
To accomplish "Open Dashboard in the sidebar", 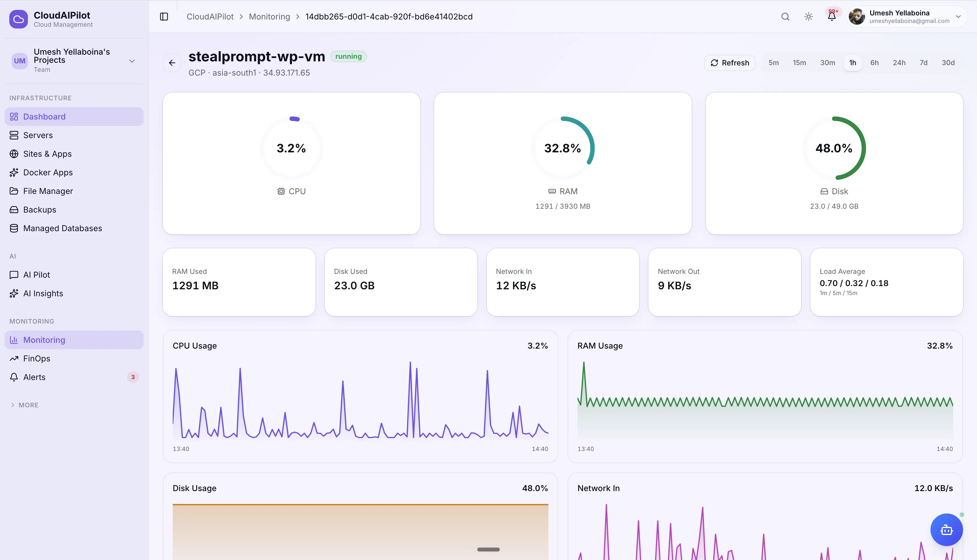I will click(74, 117).
